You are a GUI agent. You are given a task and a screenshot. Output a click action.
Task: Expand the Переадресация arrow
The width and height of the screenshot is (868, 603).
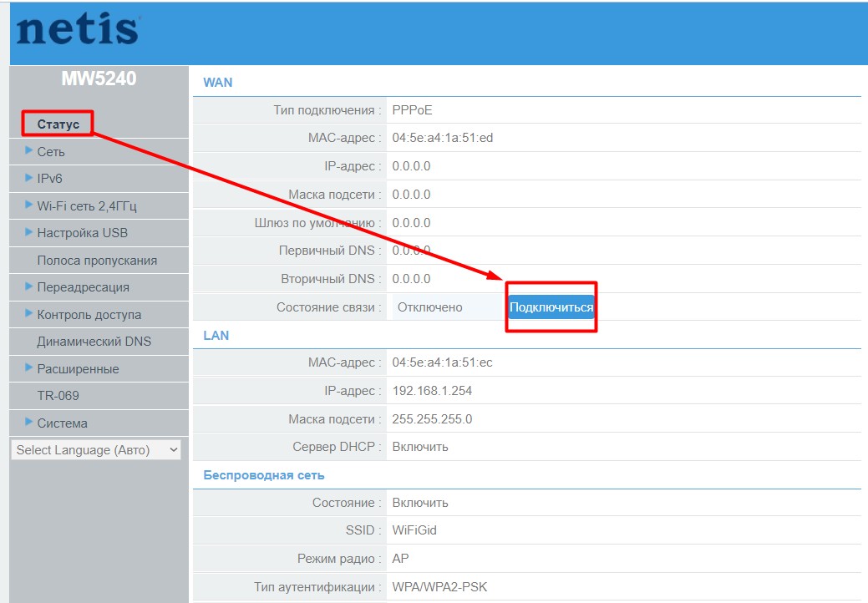28,286
